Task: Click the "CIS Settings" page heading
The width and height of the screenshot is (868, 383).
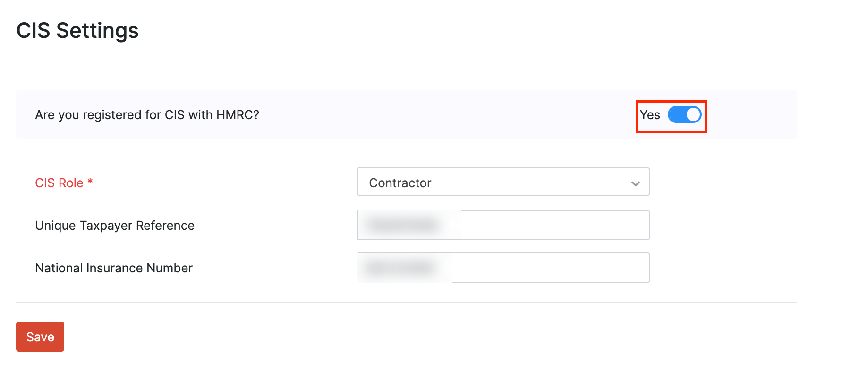Action: click(x=77, y=31)
